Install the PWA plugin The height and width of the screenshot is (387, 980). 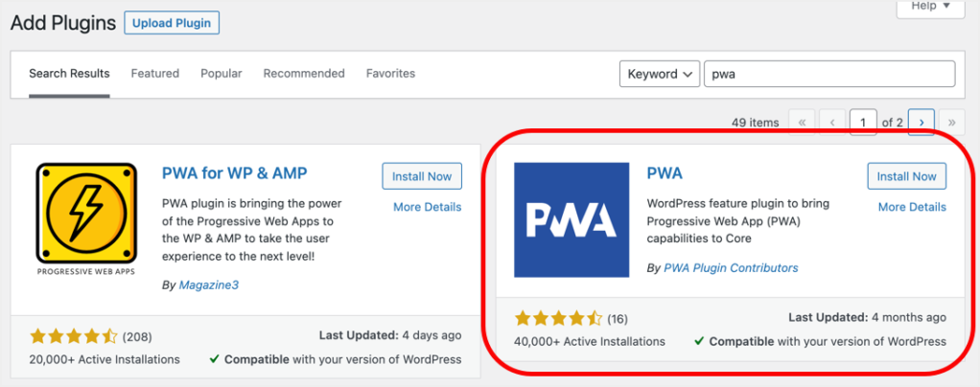coord(906,176)
